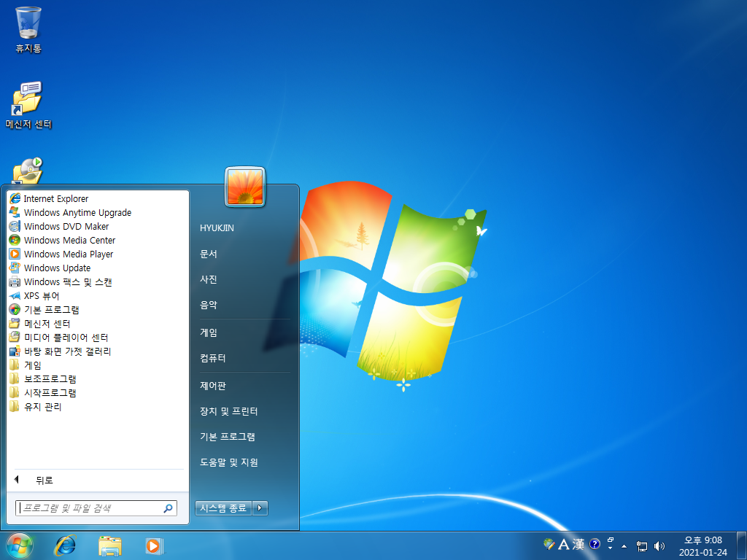Image resolution: width=747 pixels, height=560 pixels.
Task: Toggle the A input mode indicator
Action: pyautogui.click(x=564, y=544)
